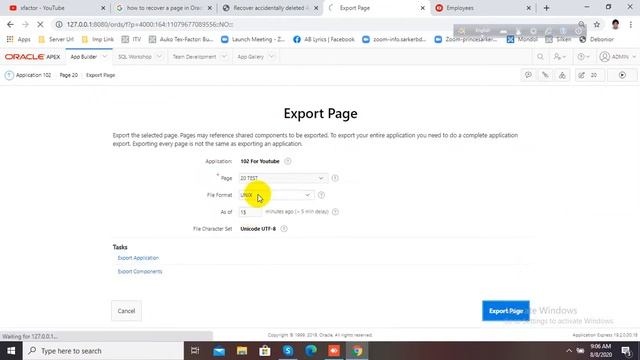Click the Export Application task link
Image resolution: width=640 pixels, height=360 pixels.
pos(138,258)
